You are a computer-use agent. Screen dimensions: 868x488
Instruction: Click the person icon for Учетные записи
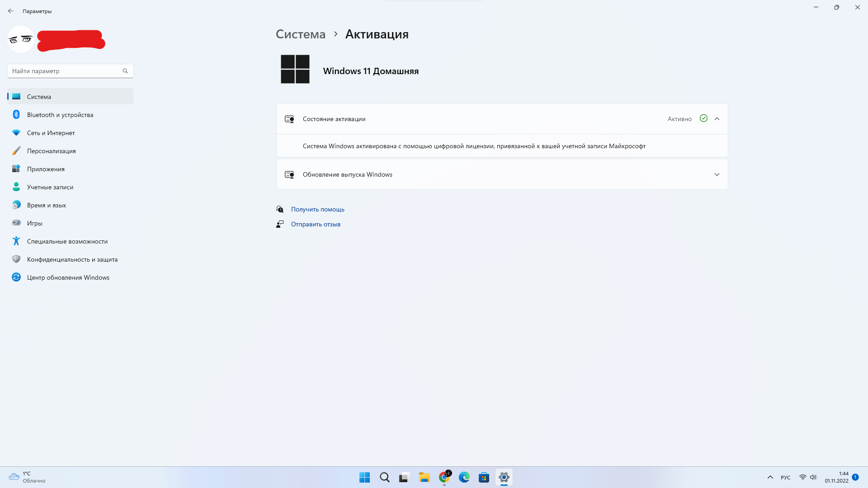click(x=16, y=187)
